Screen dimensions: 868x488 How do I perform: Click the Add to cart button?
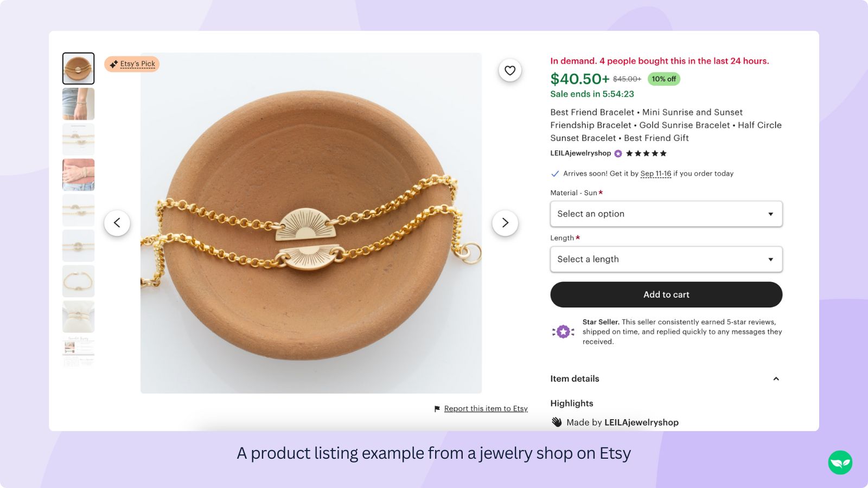coord(666,294)
